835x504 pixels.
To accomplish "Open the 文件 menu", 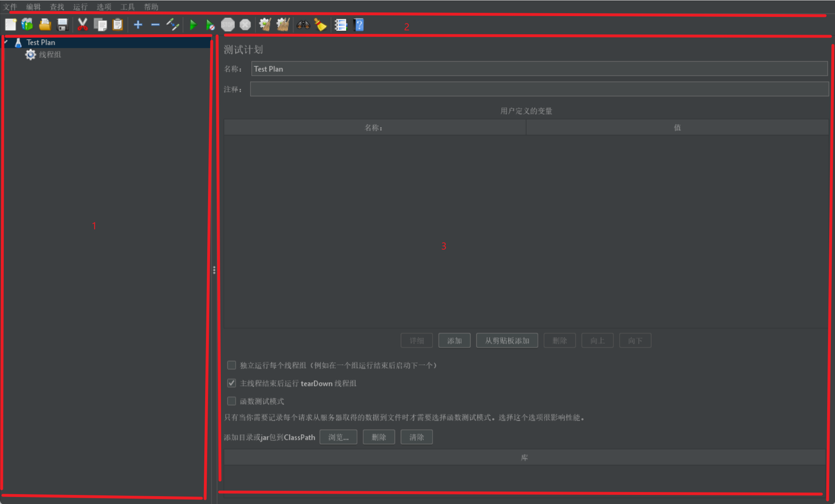I will [x=10, y=7].
